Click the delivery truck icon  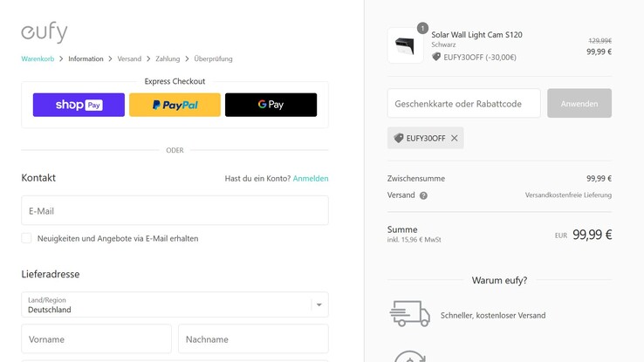(409, 314)
